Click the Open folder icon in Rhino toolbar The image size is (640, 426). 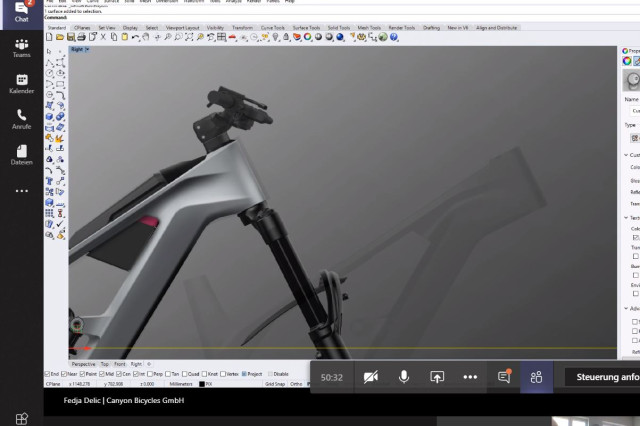60,37
